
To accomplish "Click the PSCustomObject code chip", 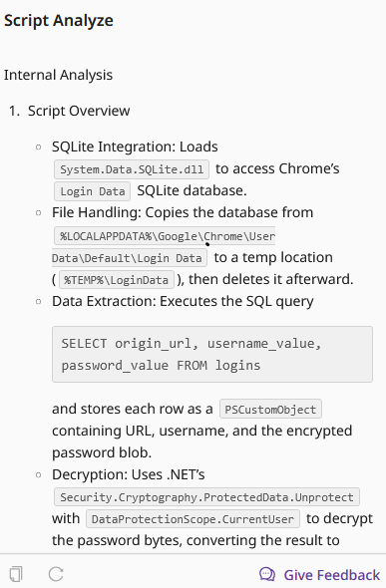I will (x=270, y=410).
